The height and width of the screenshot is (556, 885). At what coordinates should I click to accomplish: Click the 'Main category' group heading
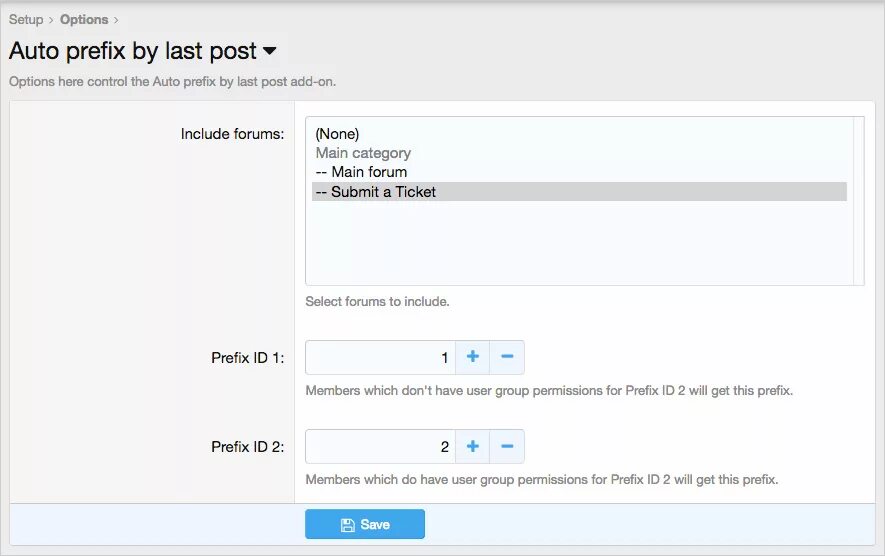pos(363,153)
